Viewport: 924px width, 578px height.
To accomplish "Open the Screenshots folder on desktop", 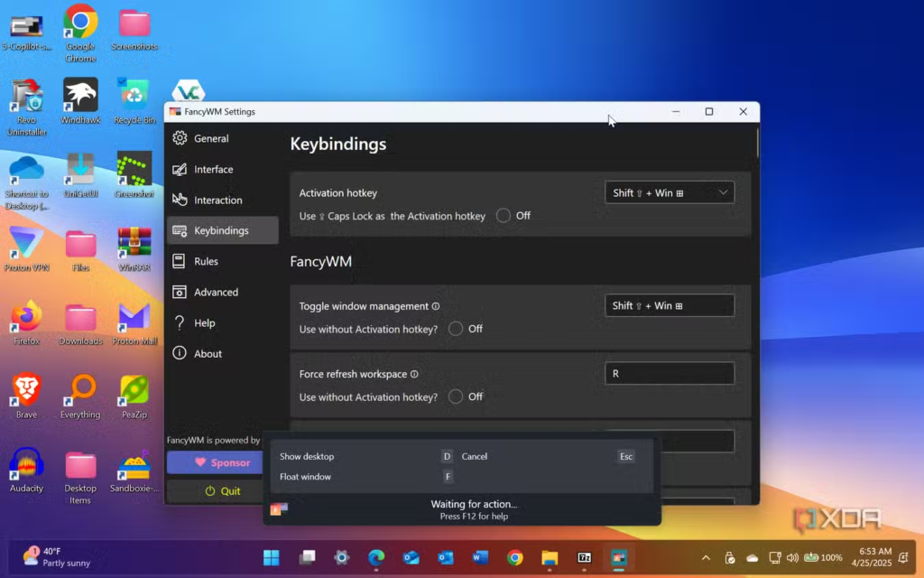I will pyautogui.click(x=134, y=28).
